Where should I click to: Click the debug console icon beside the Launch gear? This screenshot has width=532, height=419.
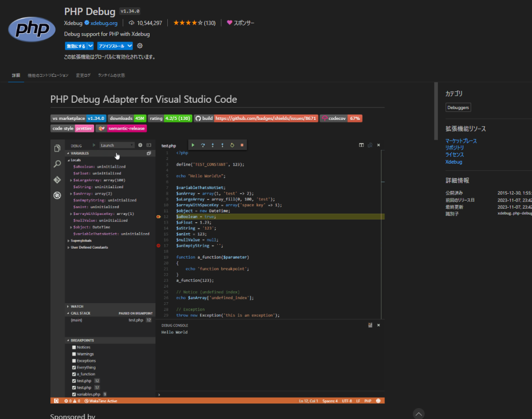(x=149, y=145)
